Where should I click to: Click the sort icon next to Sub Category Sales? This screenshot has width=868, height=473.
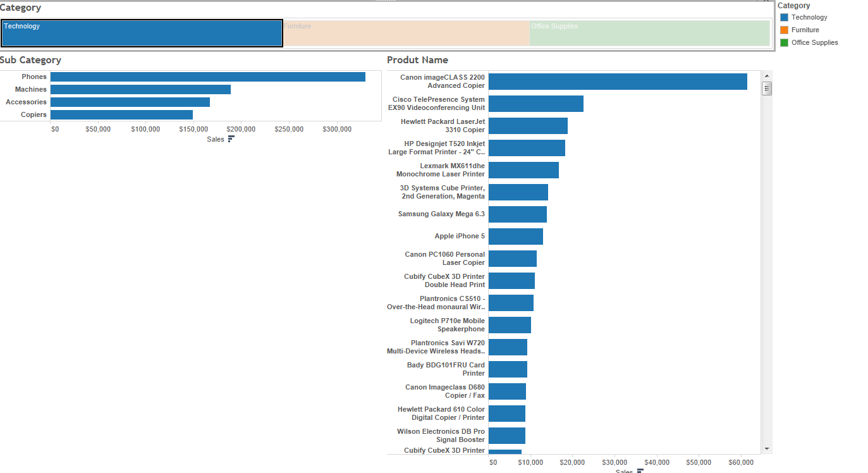[231, 139]
